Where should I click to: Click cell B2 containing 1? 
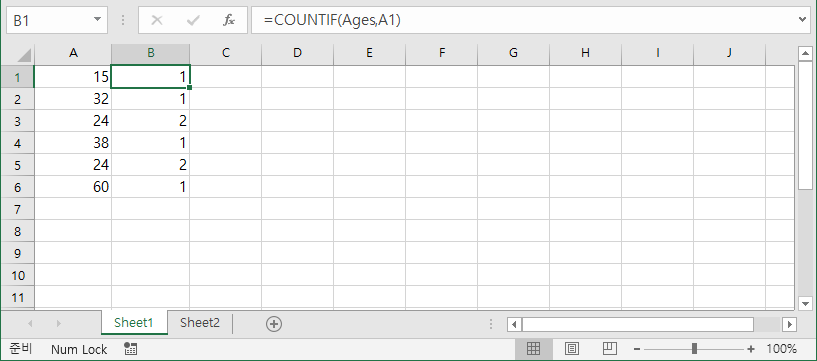click(151, 99)
